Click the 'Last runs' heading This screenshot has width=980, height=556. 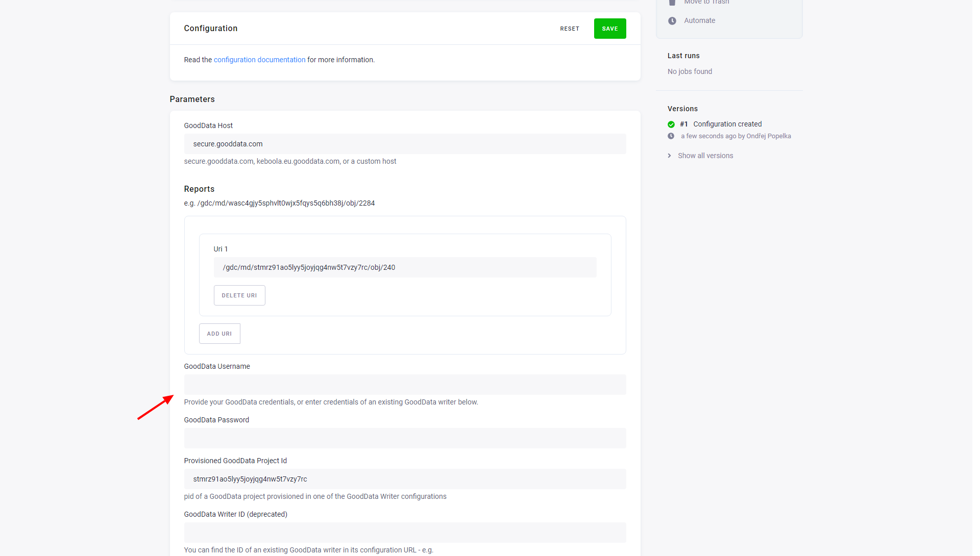point(683,56)
